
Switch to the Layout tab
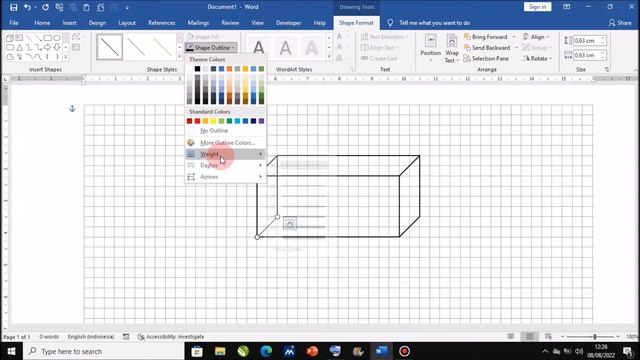[127, 23]
